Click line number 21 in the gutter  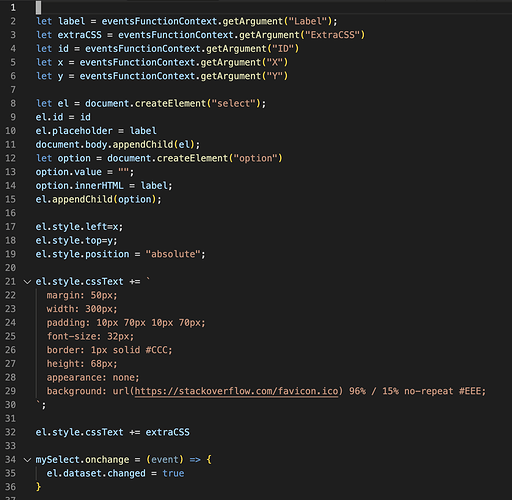pyautogui.click(x=10, y=282)
